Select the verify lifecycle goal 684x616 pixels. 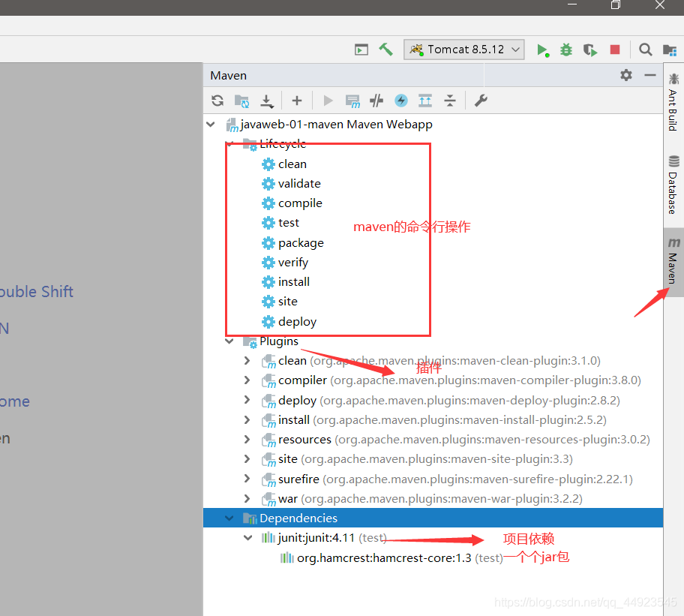[285, 262]
